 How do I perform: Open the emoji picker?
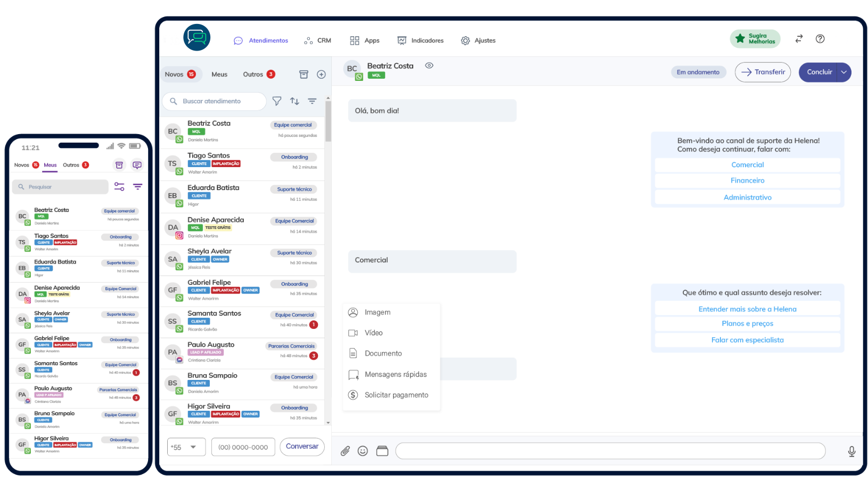coord(363,451)
